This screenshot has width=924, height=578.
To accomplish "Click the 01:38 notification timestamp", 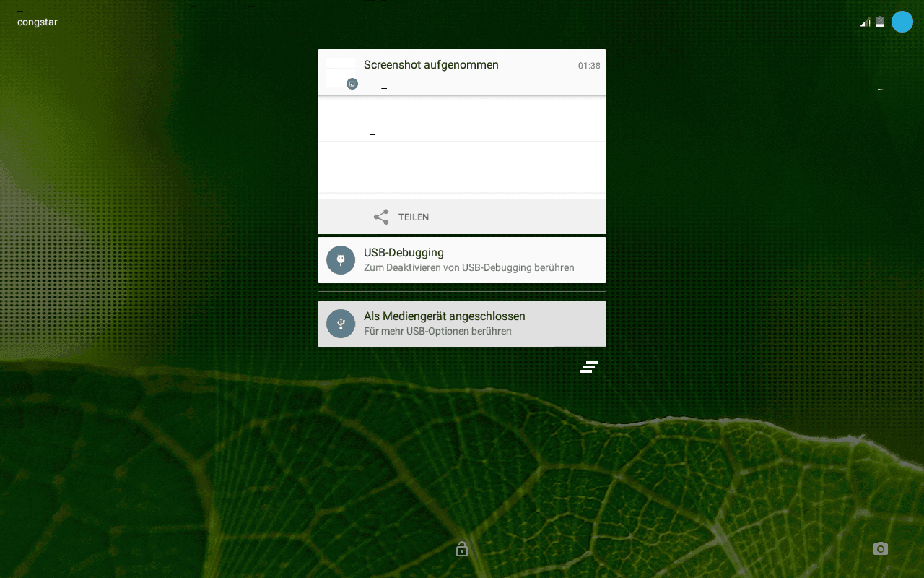I will pos(589,65).
